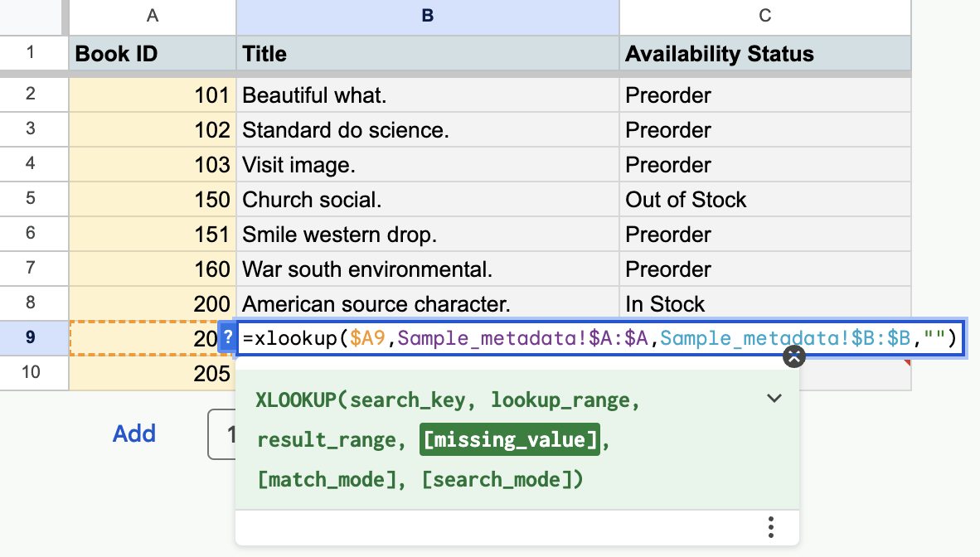Click the Book ID header cell
The image size is (980, 557).
(152, 55)
